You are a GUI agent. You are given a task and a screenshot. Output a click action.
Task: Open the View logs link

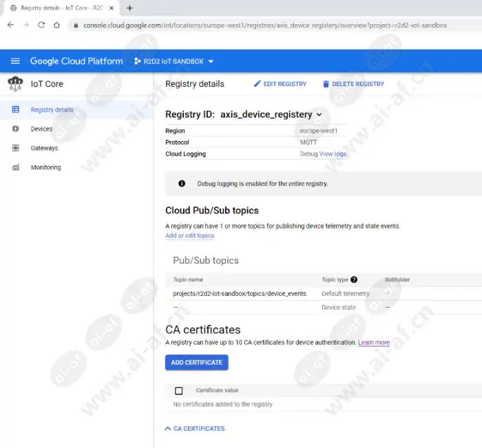point(333,153)
